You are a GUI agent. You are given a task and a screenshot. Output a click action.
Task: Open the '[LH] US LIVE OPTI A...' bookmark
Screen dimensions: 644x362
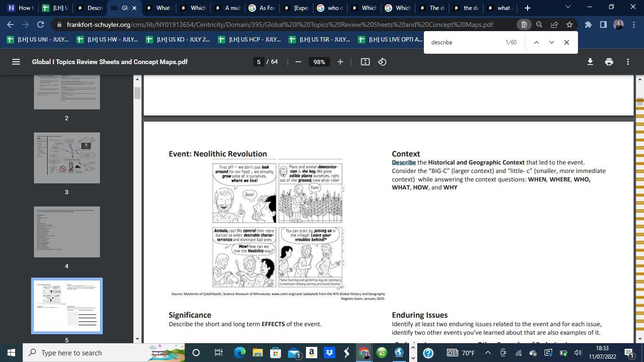[x=390, y=40]
